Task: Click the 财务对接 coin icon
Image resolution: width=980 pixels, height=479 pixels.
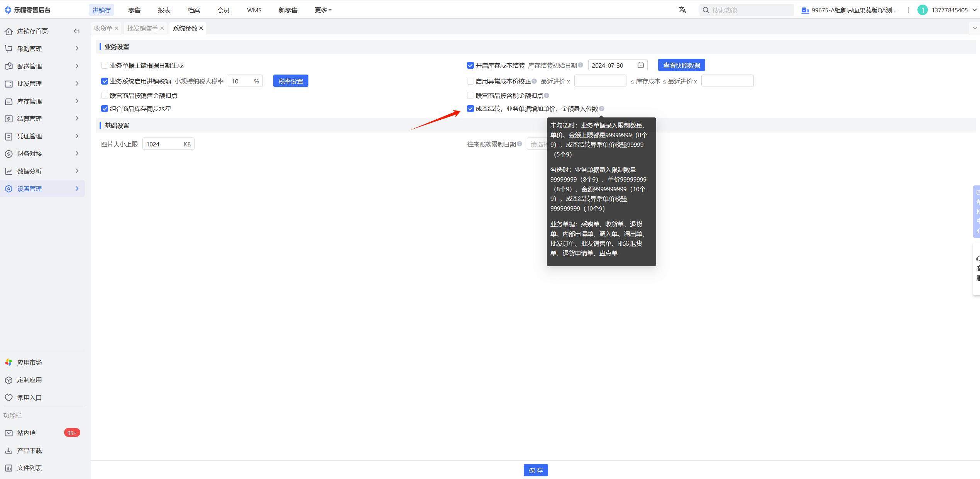Action: tap(8, 153)
